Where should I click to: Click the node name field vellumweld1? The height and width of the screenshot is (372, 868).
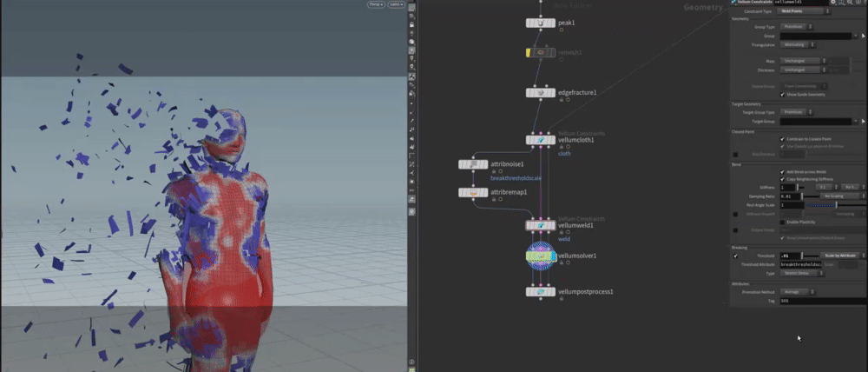(x=801, y=3)
